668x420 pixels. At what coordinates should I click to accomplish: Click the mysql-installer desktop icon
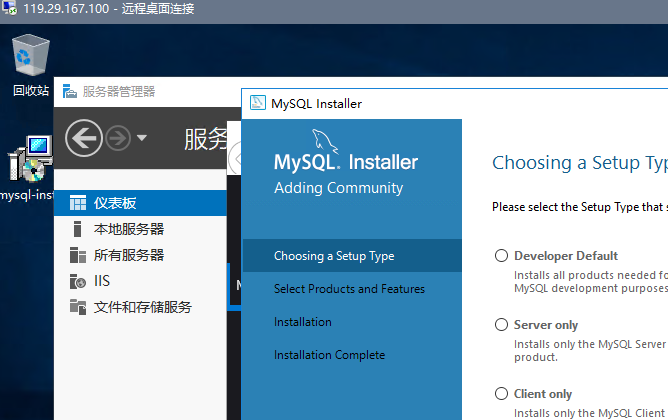coord(30,160)
